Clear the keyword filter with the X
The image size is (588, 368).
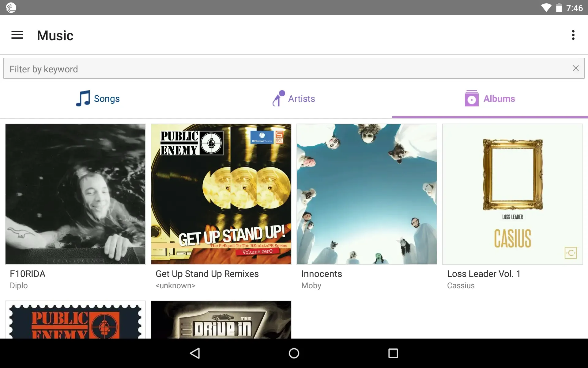pos(576,68)
